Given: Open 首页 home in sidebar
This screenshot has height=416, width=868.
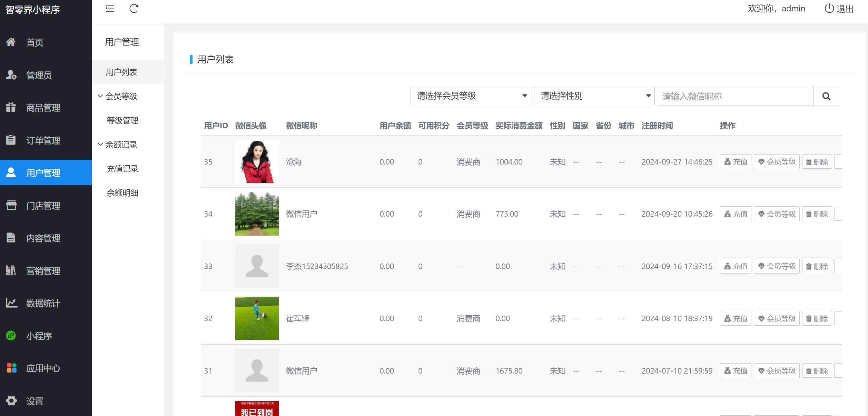Looking at the screenshot, I should (35, 42).
